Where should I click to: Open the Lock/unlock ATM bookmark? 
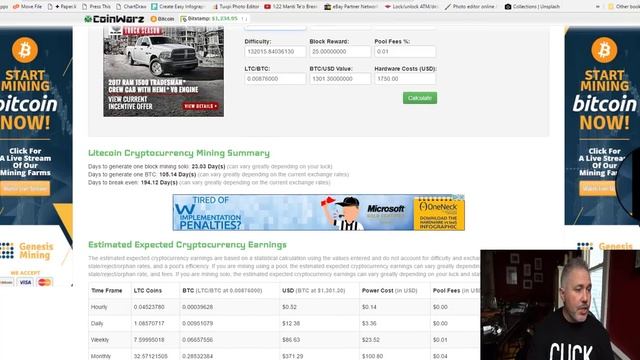[412, 7]
